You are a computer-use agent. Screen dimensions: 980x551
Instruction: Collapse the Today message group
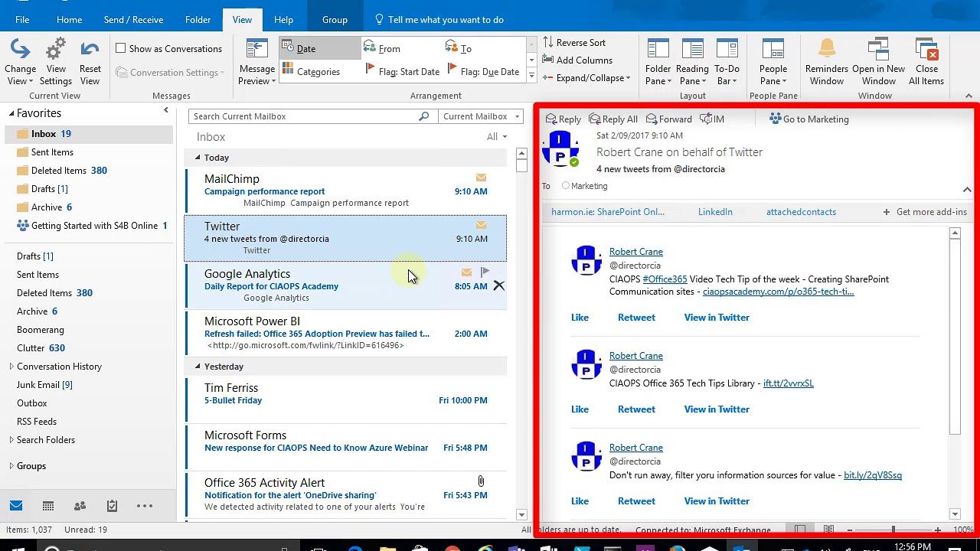point(198,158)
